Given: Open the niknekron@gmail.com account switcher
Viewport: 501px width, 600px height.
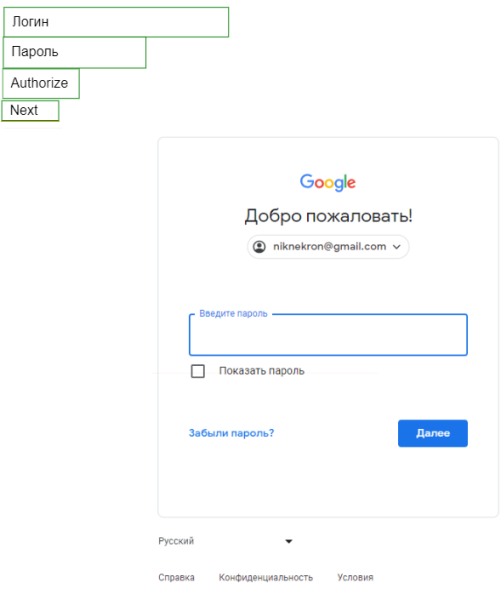Looking at the screenshot, I should (x=328, y=247).
